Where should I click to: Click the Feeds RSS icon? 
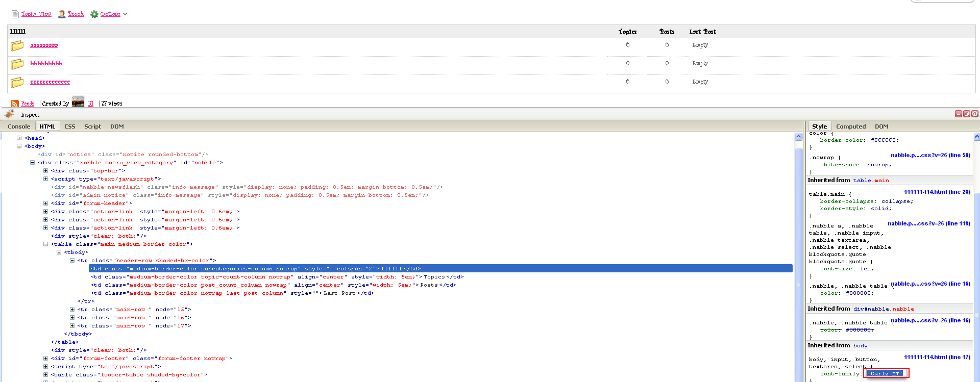pos(15,104)
